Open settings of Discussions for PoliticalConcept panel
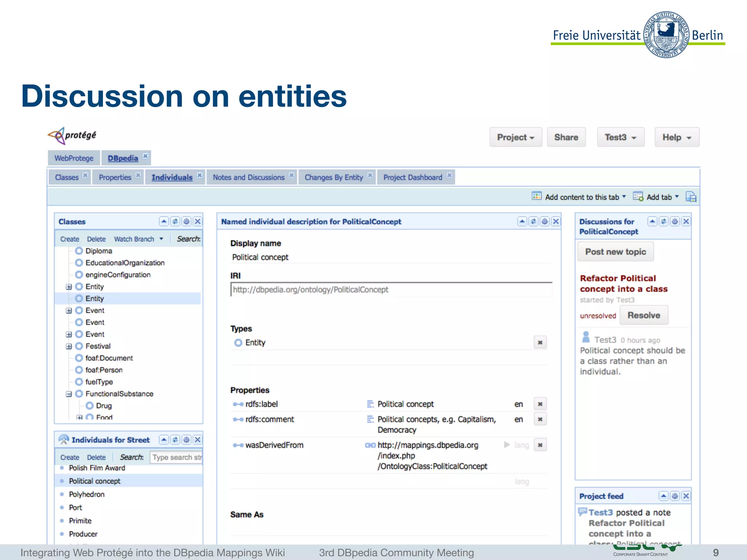Image resolution: width=747 pixels, height=560 pixels. [675, 221]
